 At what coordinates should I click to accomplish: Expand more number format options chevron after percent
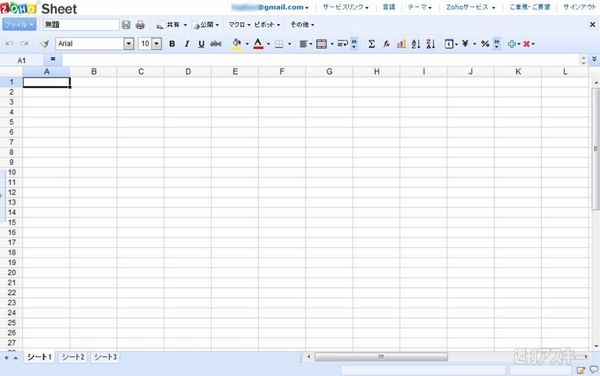click(496, 44)
